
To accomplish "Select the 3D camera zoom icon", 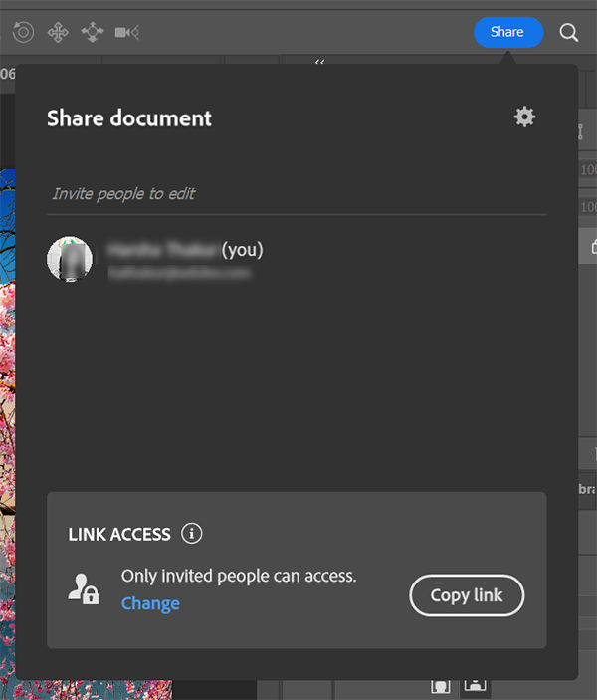I will [x=127, y=32].
